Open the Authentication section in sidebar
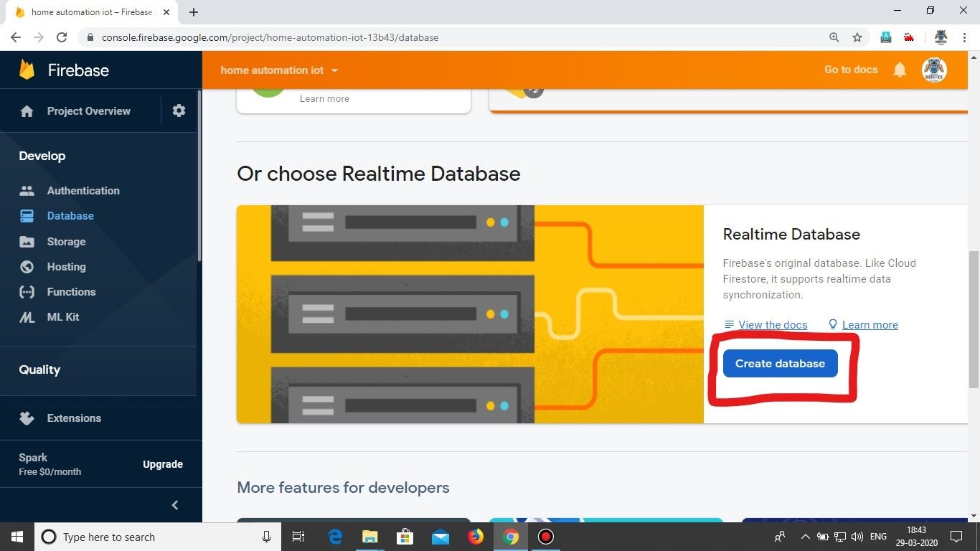980x551 pixels. coord(83,190)
